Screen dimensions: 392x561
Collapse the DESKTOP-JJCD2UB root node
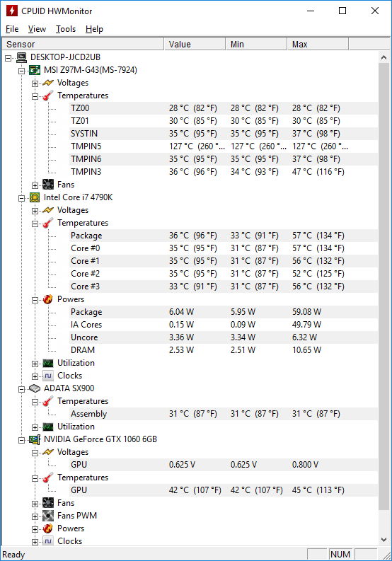tap(8, 58)
